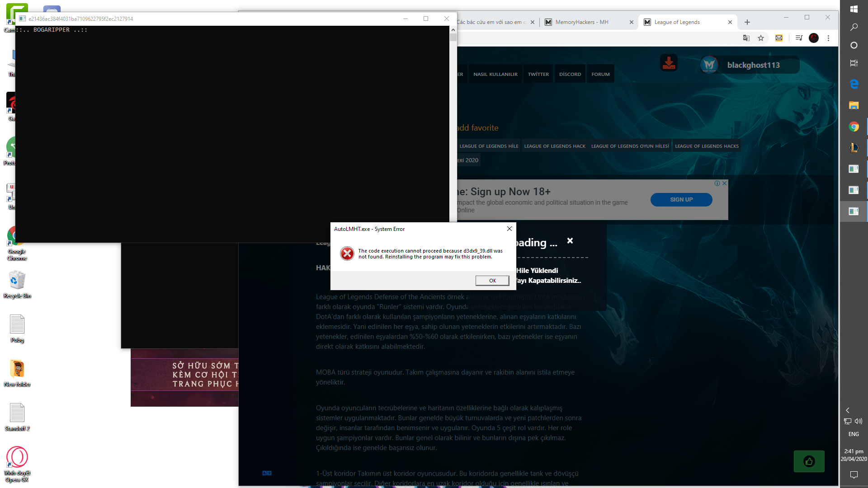Click the red download icon on the site header

(669, 63)
